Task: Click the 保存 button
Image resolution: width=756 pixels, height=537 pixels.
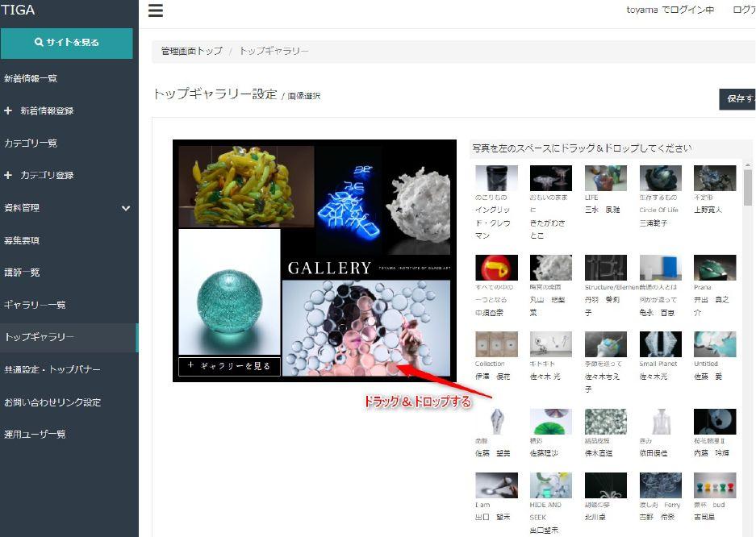Action: [x=737, y=99]
